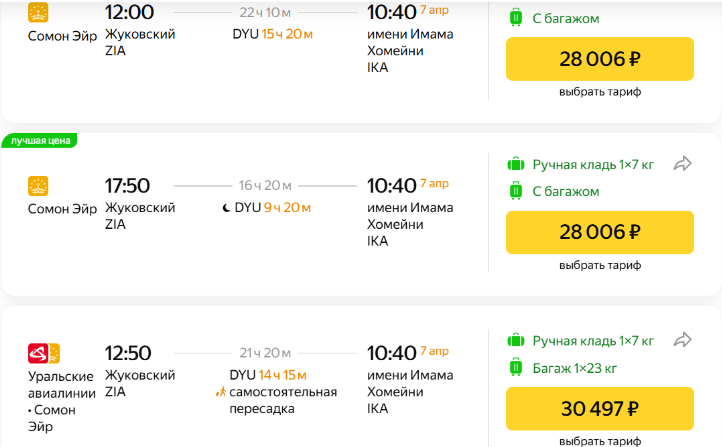Click night moon icon beside DYU 9ч 20м
Screen dimensions: 722x447
(x=226, y=208)
